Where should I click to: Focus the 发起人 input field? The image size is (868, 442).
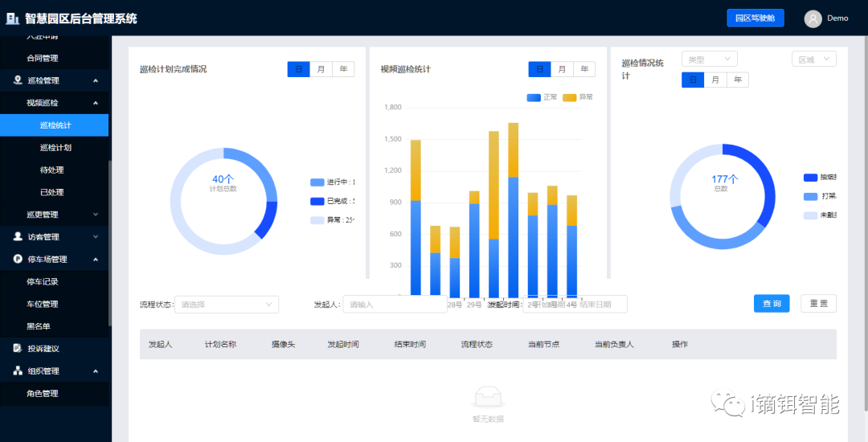394,305
